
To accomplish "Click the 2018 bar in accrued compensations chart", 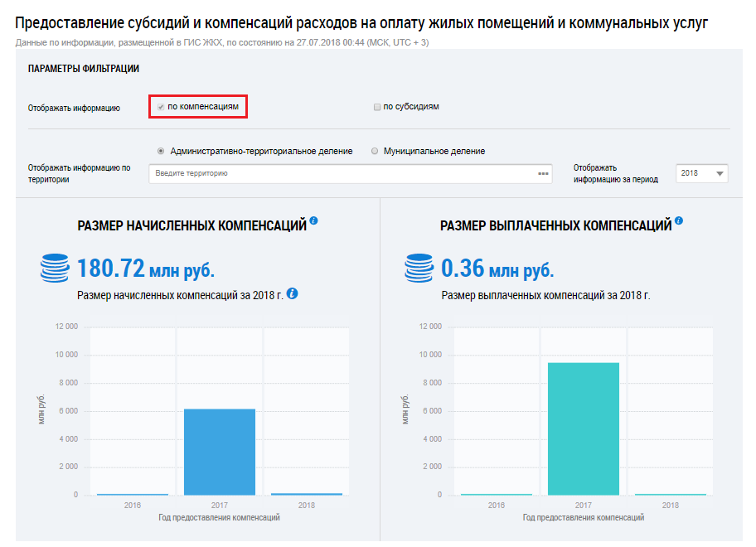I will tap(307, 494).
